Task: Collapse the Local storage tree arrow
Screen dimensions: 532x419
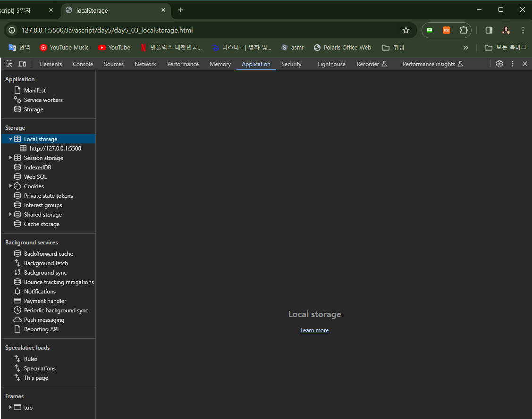Action: (x=10, y=139)
